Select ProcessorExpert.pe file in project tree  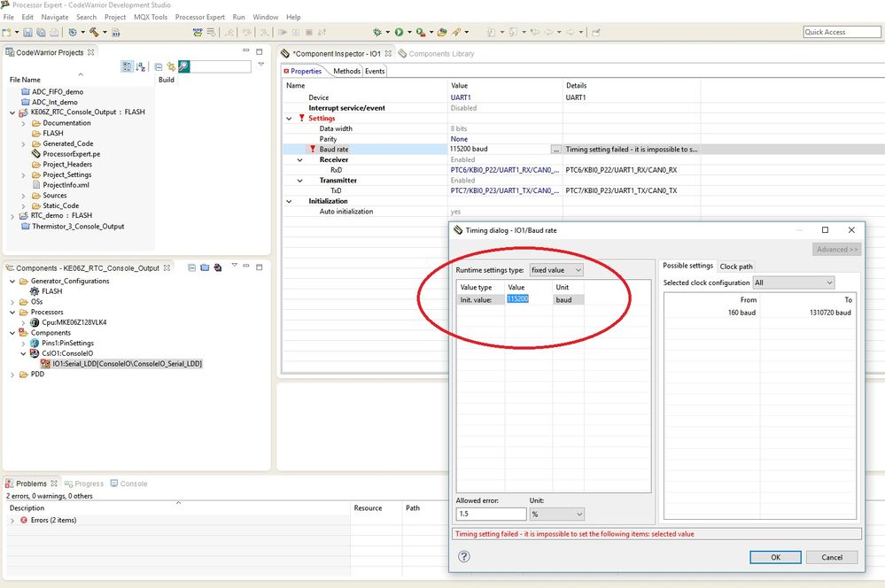click(x=71, y=153)
